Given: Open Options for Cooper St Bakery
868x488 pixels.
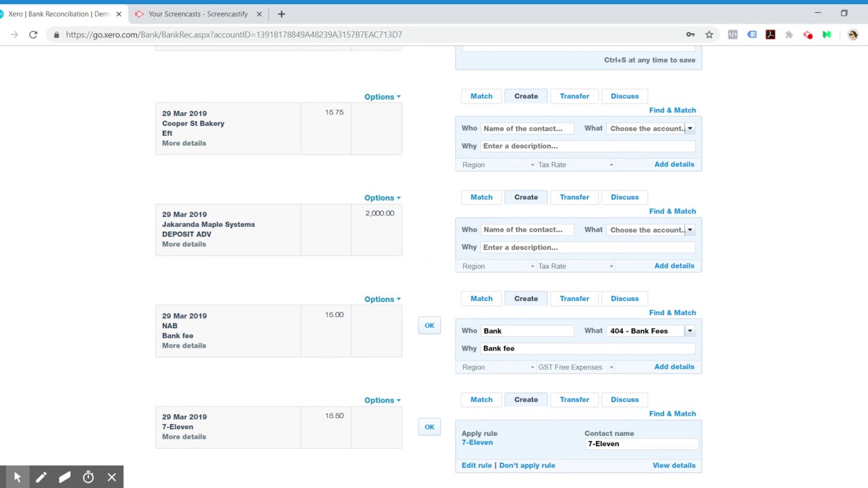Looking at the screenshot, I should (x=382, y=97).
